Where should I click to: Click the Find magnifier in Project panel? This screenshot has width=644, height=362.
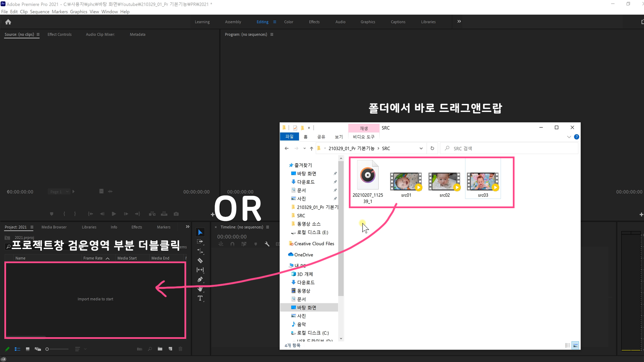(150, 349)
